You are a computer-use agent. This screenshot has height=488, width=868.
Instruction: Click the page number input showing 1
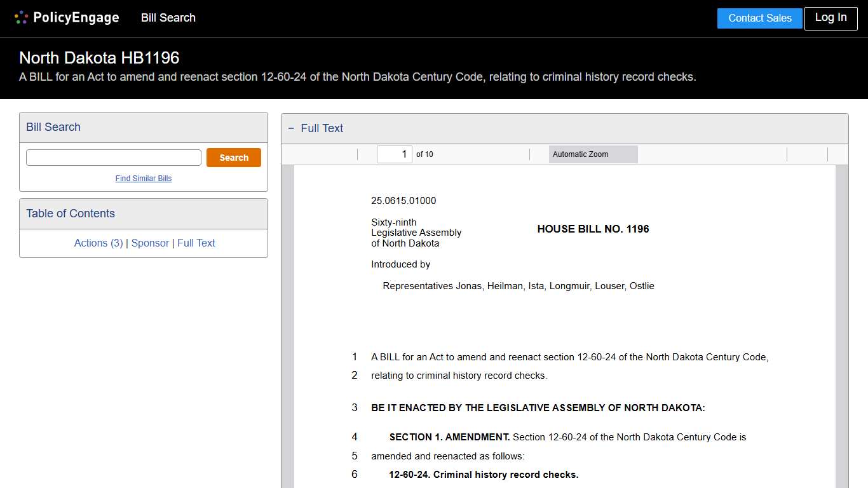394,154
